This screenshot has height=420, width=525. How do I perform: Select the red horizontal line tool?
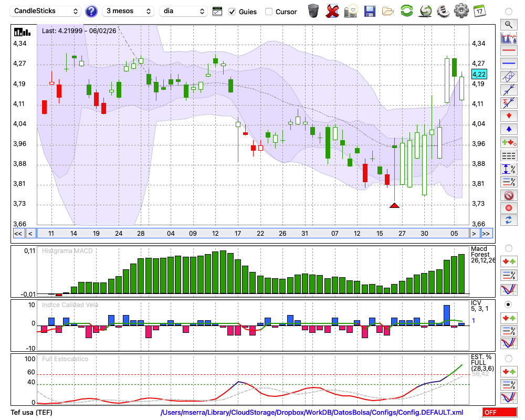click(x=508, y=51)
